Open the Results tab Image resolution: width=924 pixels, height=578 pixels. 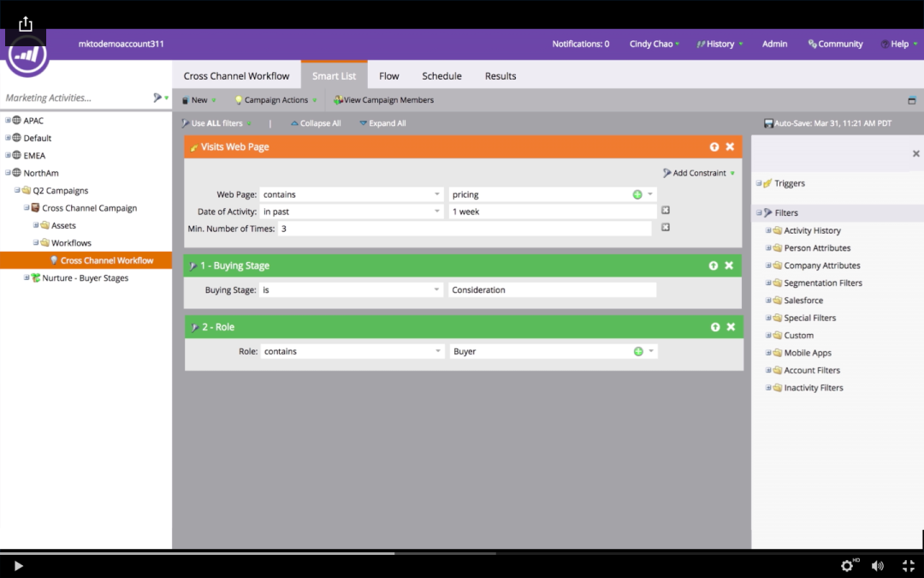tap(500, 76)
